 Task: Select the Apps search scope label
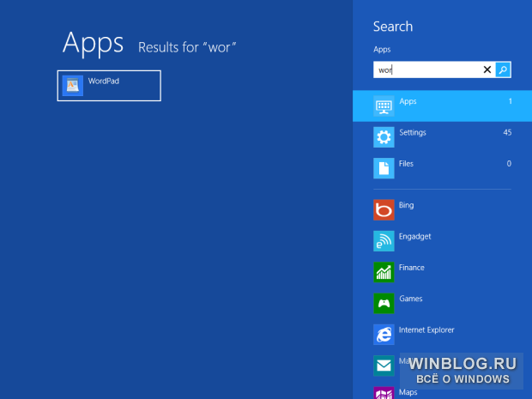(x=408, y=101)
